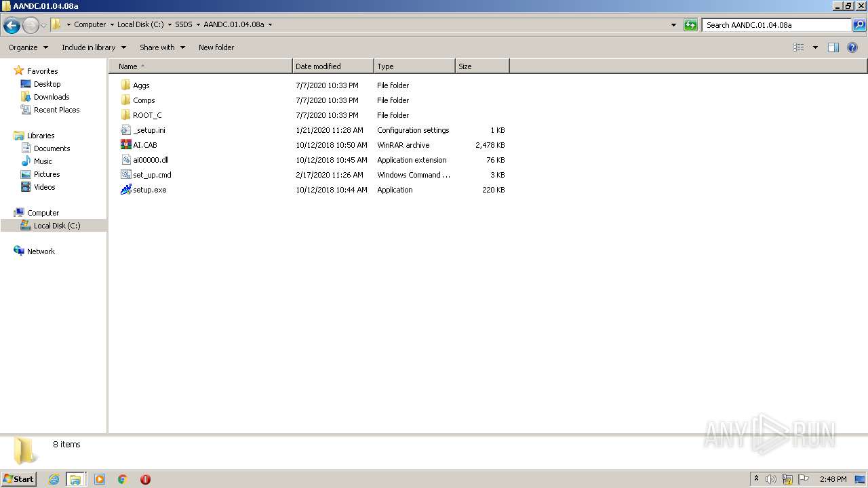Image resolution: width=868 pixels, height=488 pixels.
Task: Click the volume speaker tray icon
Action: click(x=771, y=479)
